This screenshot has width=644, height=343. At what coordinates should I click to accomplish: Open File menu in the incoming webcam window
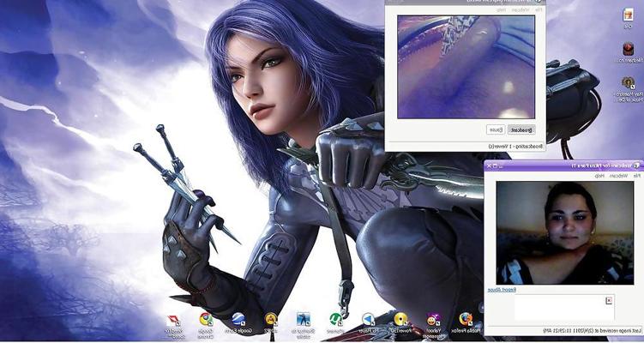(x=636, y=176)
